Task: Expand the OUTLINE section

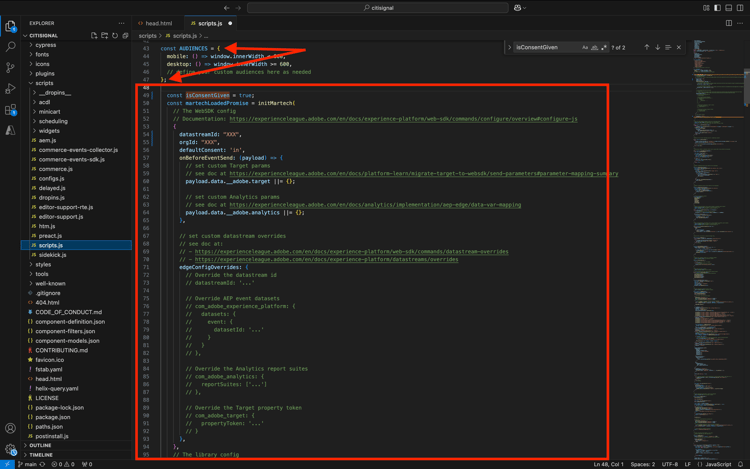Action: click(x=40, y=446)
